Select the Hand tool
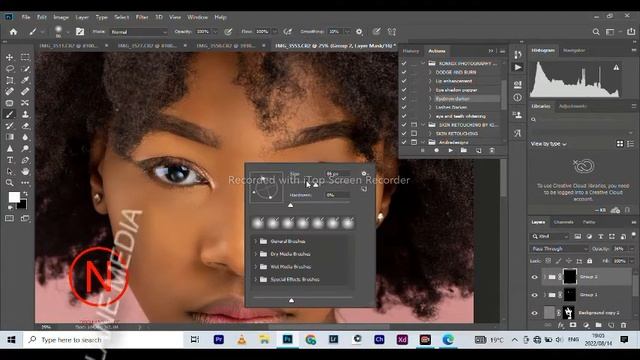This screenshot has width=640, height=360. [25, 171]
